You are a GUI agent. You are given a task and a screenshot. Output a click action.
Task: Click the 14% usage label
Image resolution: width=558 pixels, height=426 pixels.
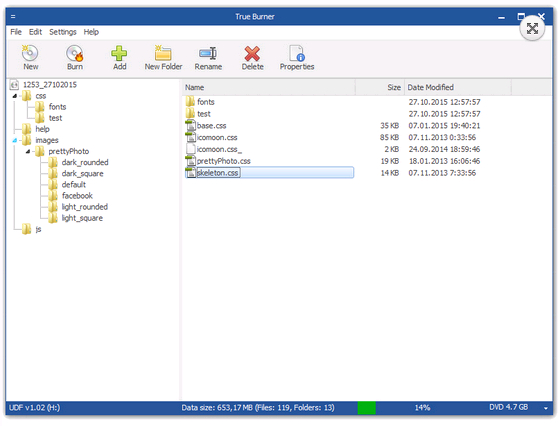pyautogui.click(x=422, y=408)
